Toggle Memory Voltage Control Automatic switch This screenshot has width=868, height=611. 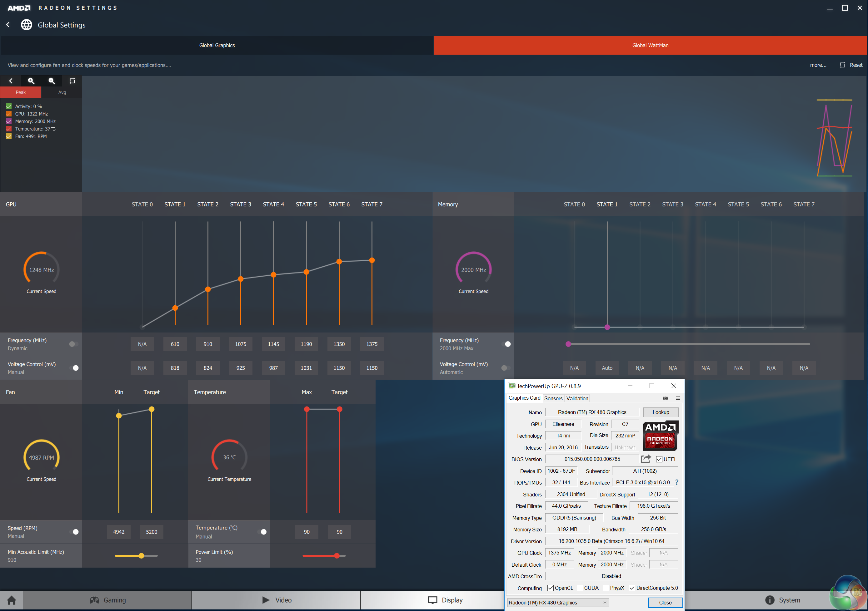coord(506,368)
